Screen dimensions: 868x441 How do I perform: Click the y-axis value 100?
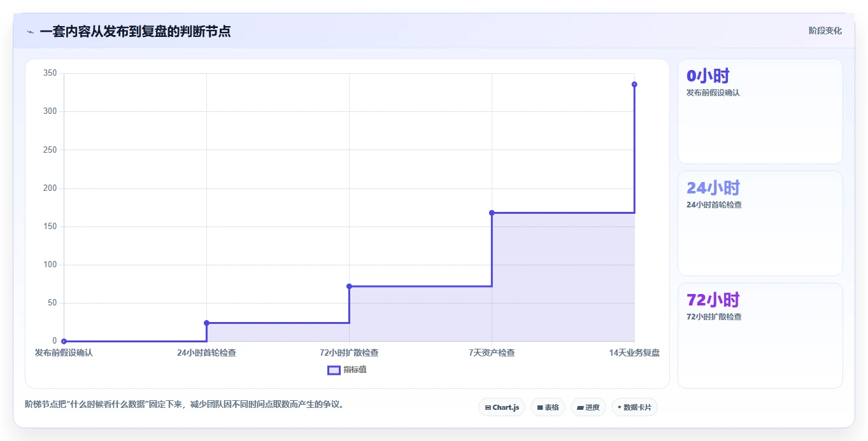pos(50,265)
